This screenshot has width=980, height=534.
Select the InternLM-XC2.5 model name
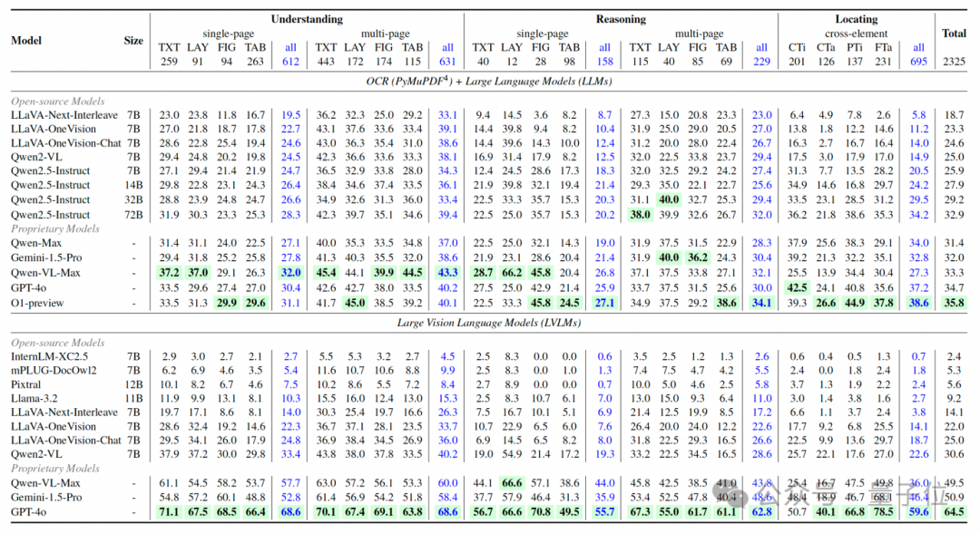(49, 356)
